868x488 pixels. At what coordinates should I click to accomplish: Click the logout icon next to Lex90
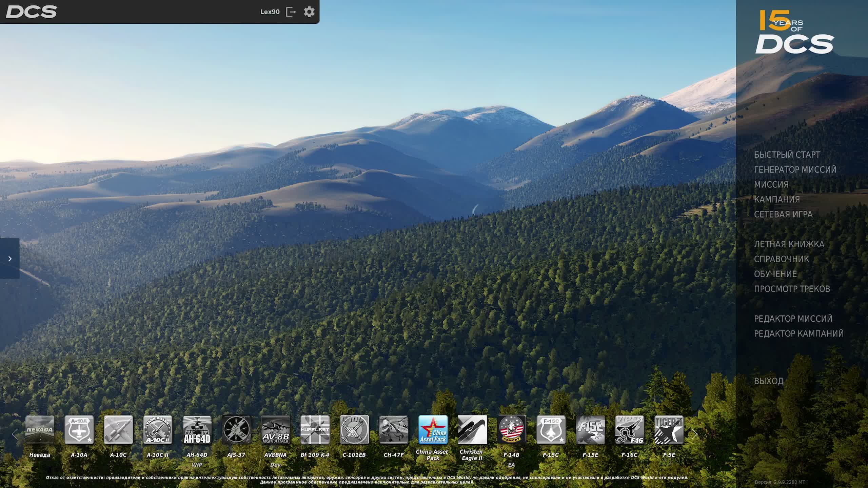(x=291, y=12)
